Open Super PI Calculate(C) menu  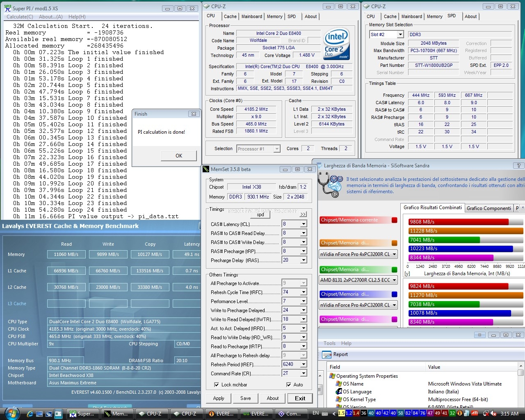[x=20, y=17]
